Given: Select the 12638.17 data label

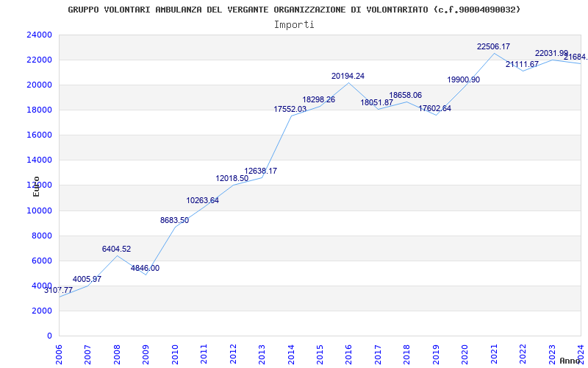Looking at the screenshot, I should pyautogui.click(x=261, y=171).
